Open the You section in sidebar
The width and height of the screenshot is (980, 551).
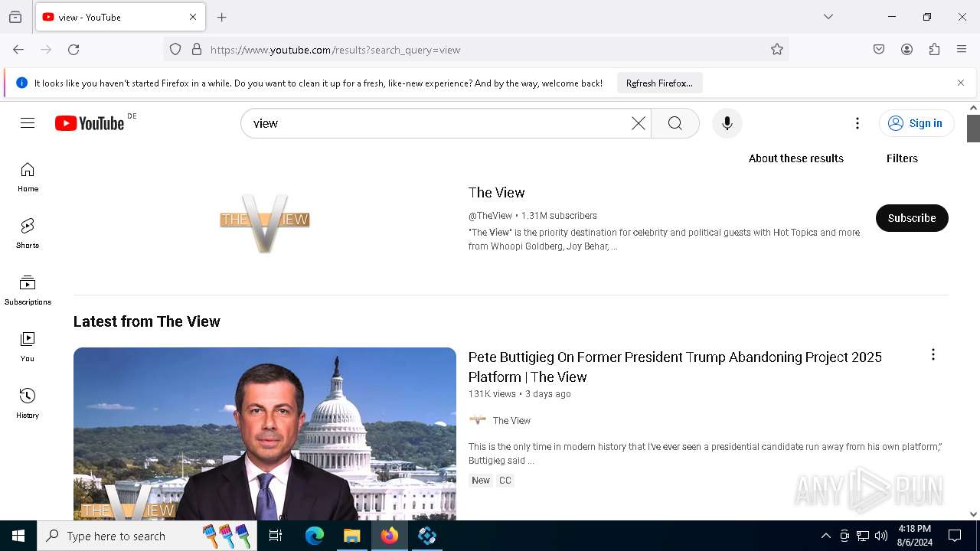(28, 347)
